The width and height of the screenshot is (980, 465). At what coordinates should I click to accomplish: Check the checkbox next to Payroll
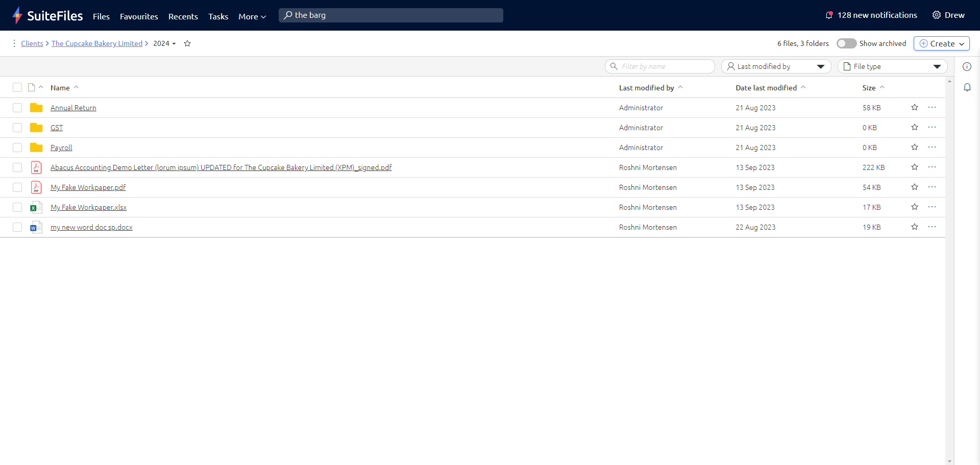17,147
